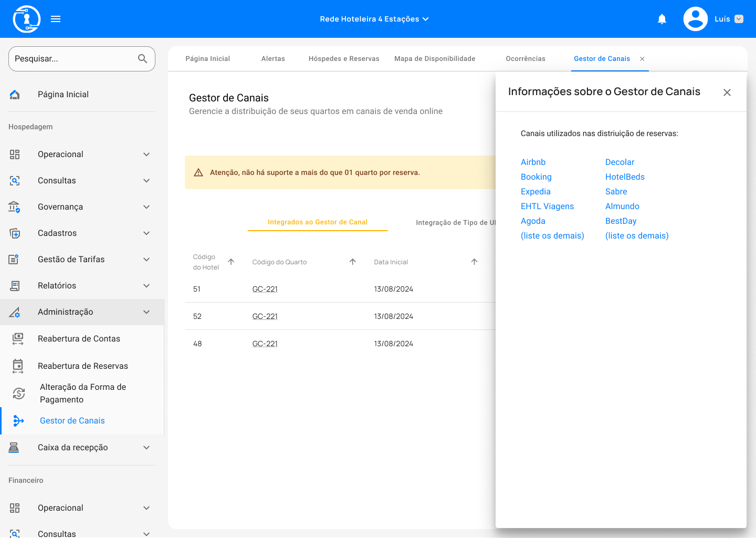Collapse the Administração section

[146, 312]
